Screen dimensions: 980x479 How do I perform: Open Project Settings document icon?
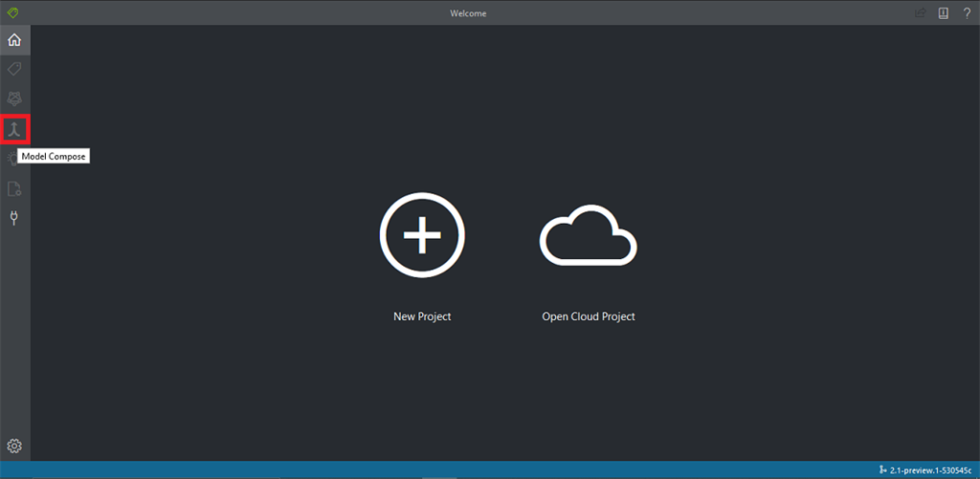[14, 188]
